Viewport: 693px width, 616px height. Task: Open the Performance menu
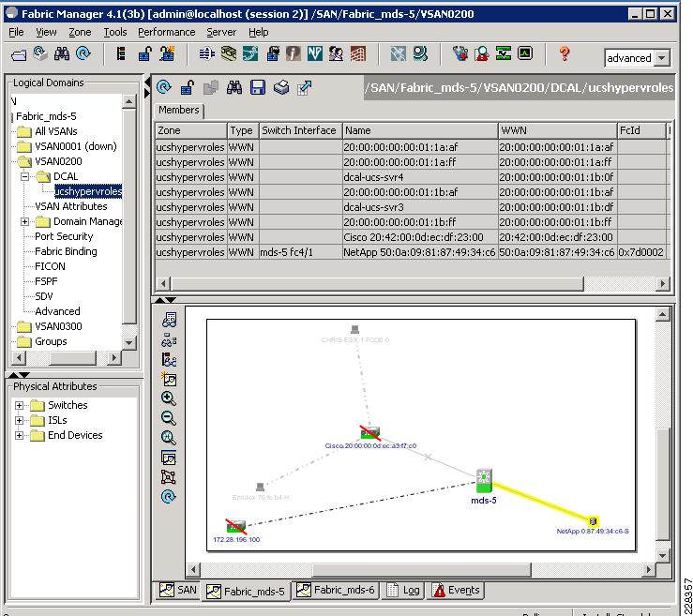(167, 32)
